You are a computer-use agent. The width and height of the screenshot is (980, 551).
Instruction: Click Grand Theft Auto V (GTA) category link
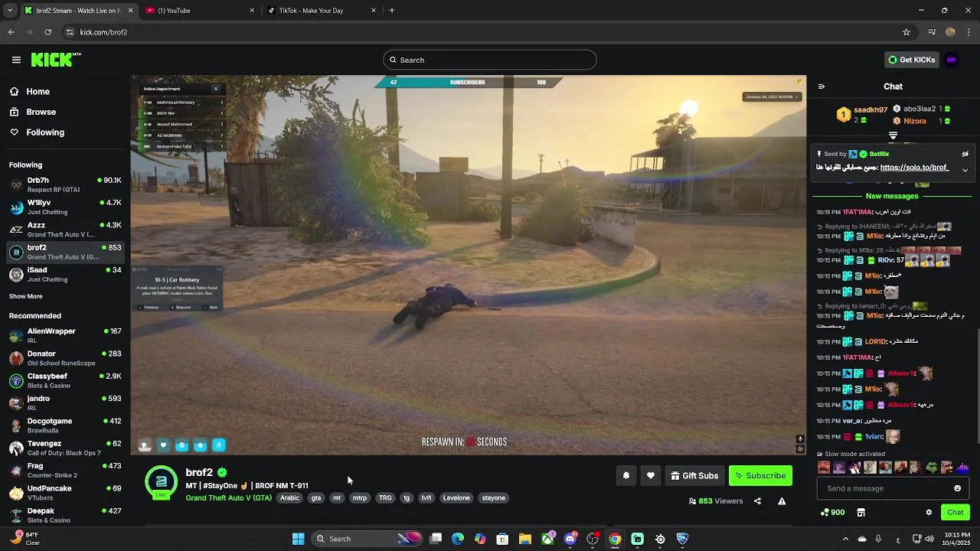pyautogui.click(x=228, y=497)
